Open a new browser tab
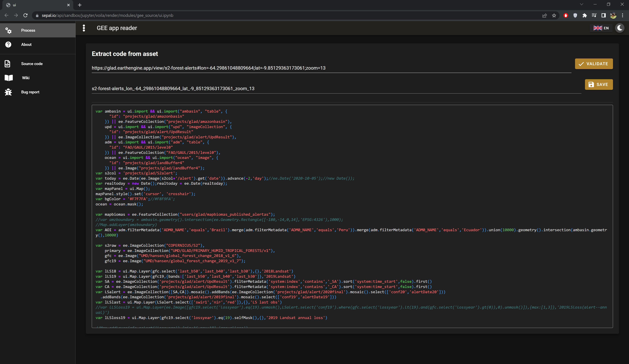This screenshot has height=364, width=629. [x=80, y=5]
